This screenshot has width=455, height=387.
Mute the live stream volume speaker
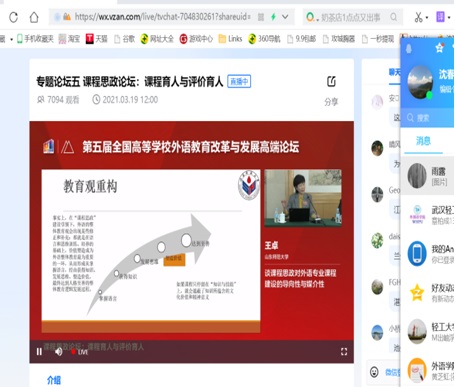click(59, 351)
